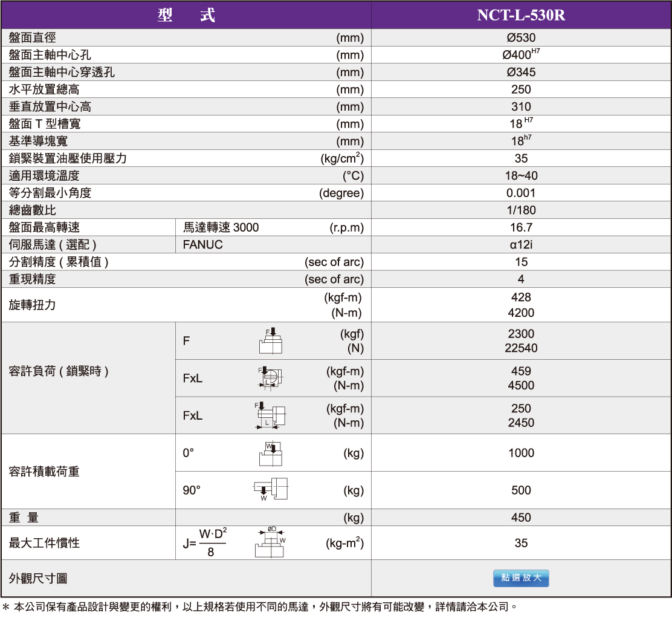The image size is (672, 618).
Task: Select the kg/cm² unit text
Action: [x=342, y=158]
